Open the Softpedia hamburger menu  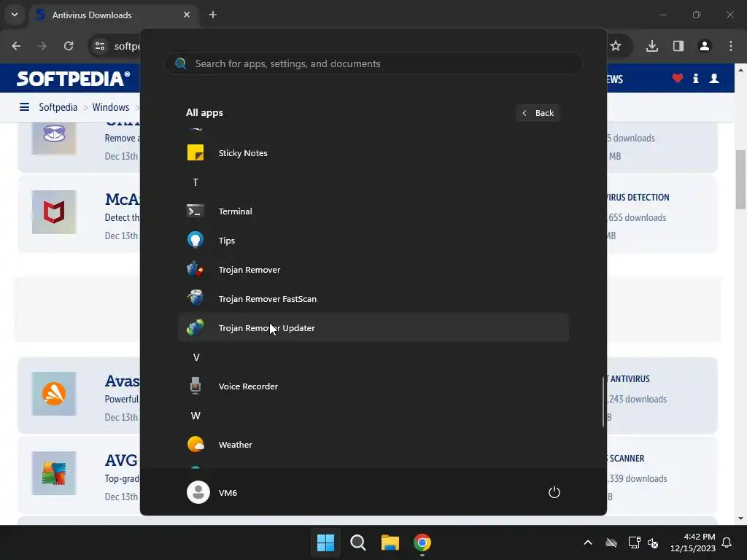click(24, 107)
